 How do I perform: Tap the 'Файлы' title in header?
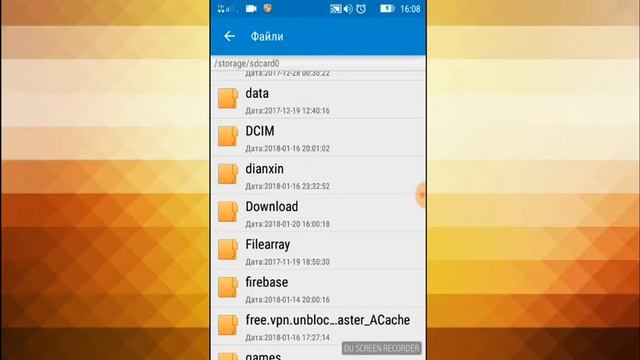click(x=267, y=36)
